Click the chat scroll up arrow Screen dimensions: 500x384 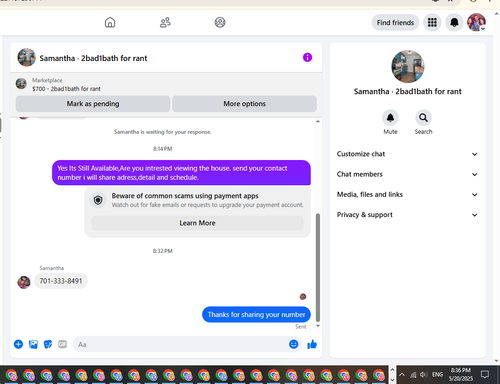click(x=318, y=121)
